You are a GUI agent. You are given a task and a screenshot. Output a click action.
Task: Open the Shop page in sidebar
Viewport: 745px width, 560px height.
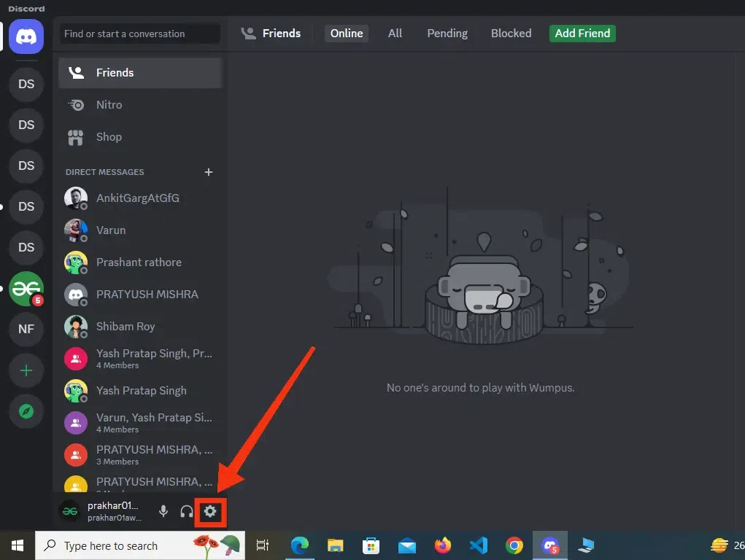140,137
